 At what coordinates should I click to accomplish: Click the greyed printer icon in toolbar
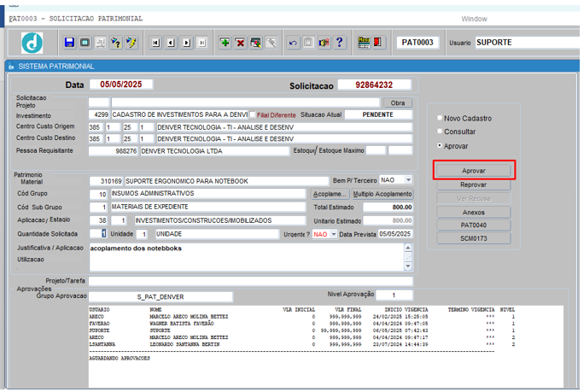(x=101, y=43)
